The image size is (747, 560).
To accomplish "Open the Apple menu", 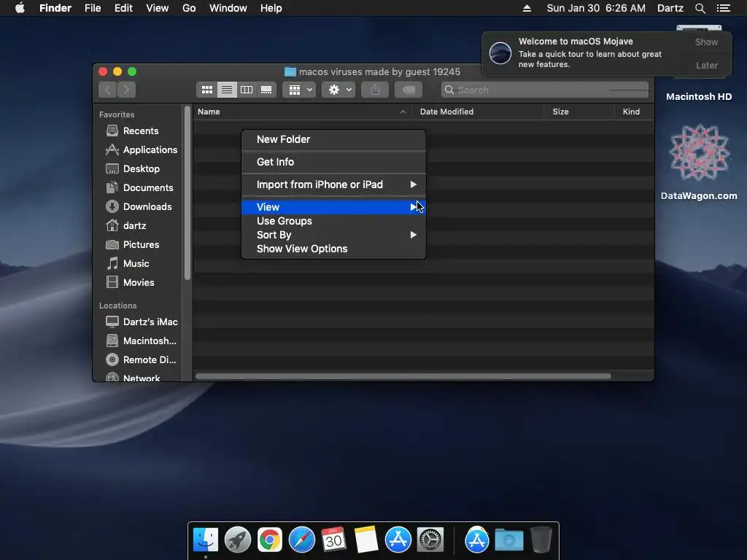I will [x=20, y=8].
